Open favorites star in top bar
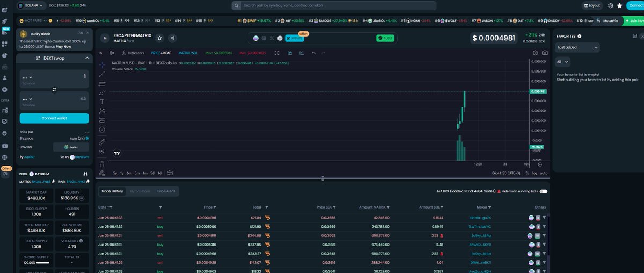 tap(620, 5)
